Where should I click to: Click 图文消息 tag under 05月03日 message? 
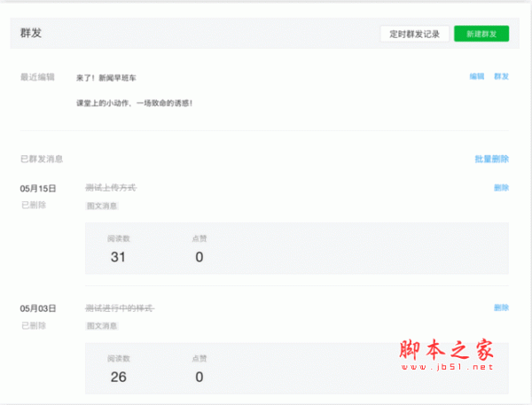pos(102,326)
